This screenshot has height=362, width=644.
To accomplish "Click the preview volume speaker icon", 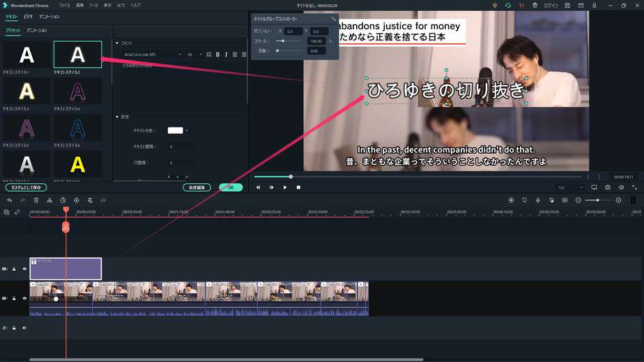I will [621, 187].
